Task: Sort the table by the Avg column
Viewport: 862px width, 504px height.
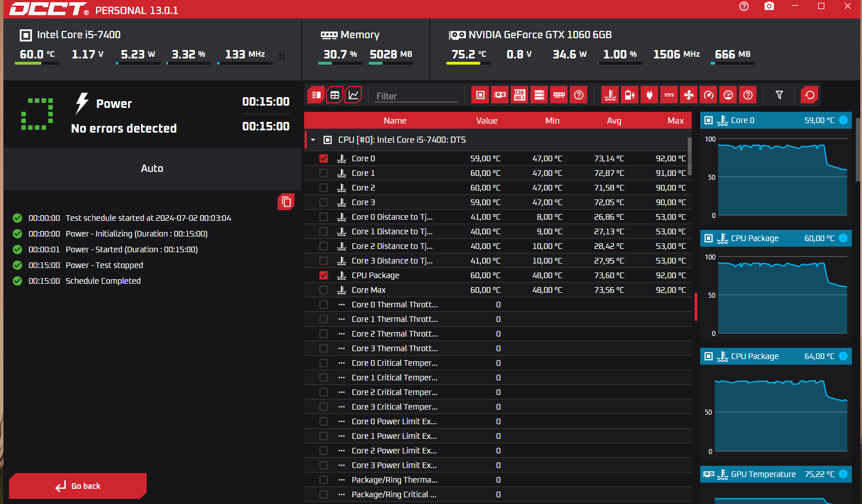Action: pos(614,121)
